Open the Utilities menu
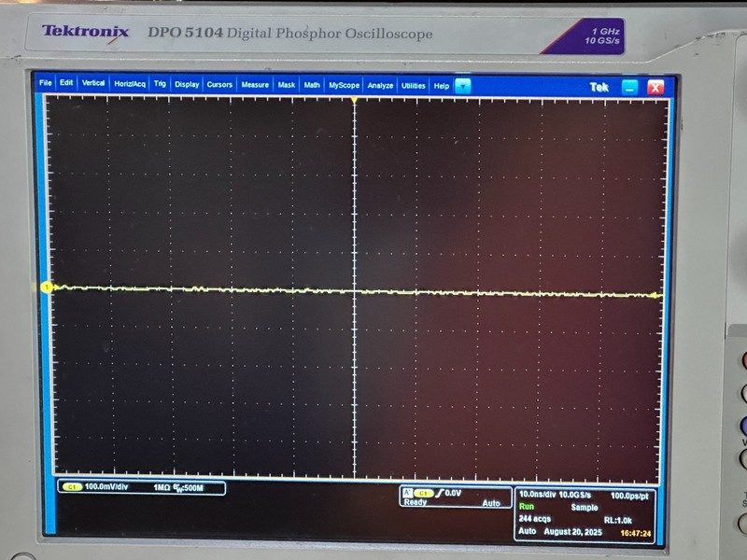The image size is (747, 560). [413, 86]
